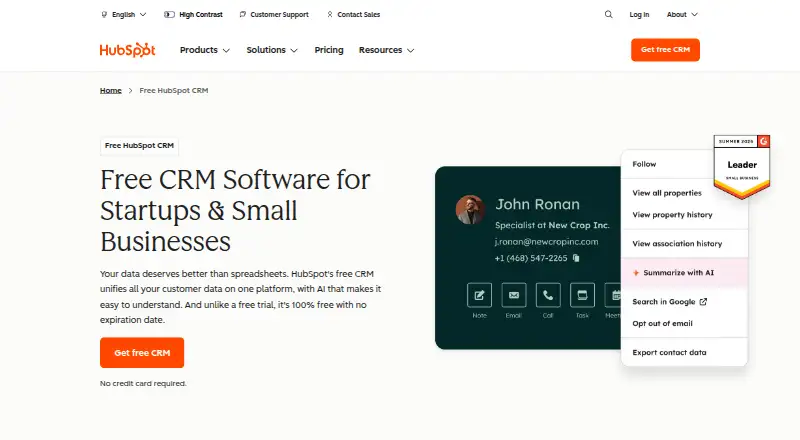Click the sparkle icon by Summarize with AI

click(636, 273)
